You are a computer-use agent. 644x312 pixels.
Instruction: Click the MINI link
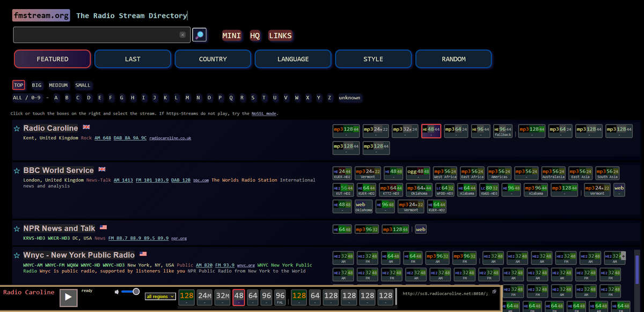[232, 36]
